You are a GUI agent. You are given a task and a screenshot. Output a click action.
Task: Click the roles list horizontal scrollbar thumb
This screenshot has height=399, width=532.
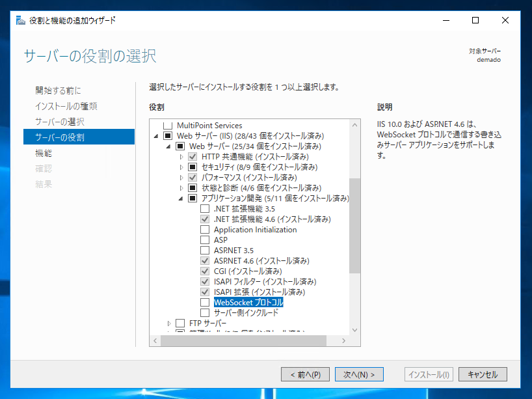click(x=243, y=340)
